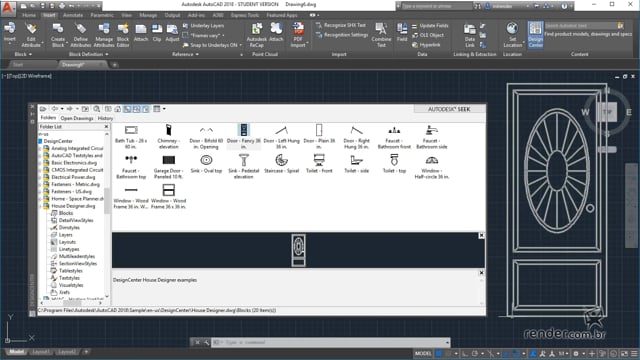The width and height of the screenshot is (640, 360).
Task: Toggle the Design Center ribbon button
Action: (x=535, y=35)
